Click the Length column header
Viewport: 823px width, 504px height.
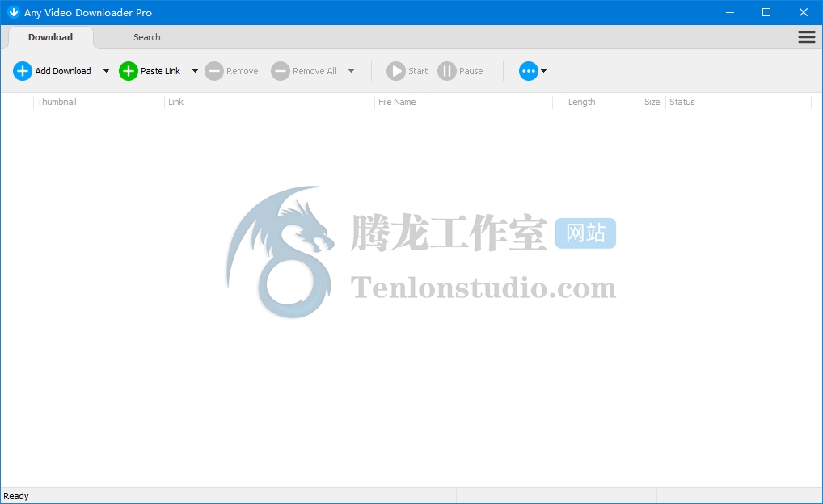(577, 102)
